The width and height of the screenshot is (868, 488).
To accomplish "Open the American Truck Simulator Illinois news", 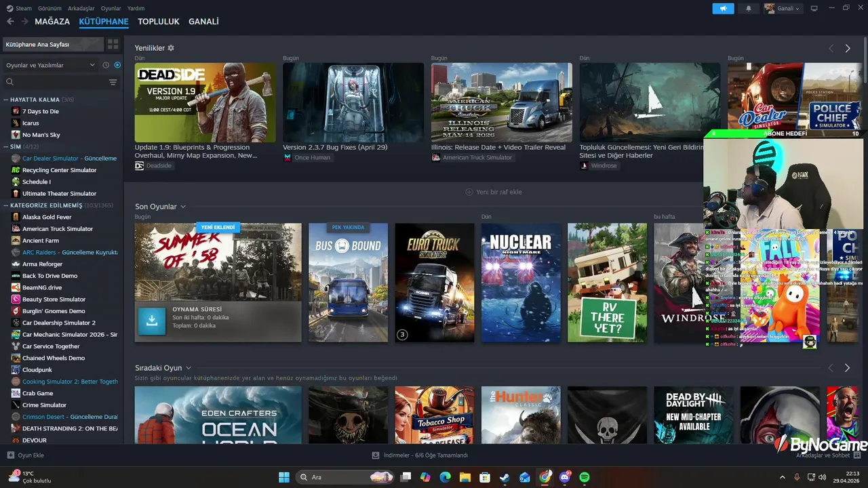I will 502,102.
